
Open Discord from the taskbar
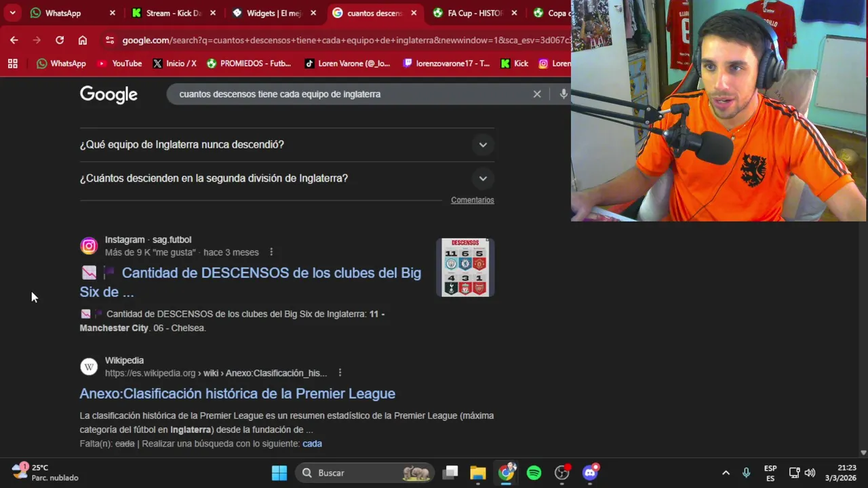pos(590,472)
